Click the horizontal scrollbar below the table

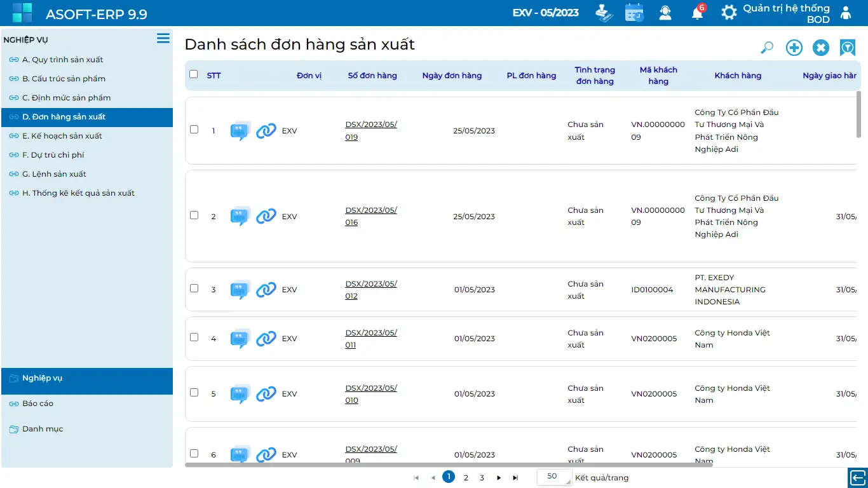point(448,465)
